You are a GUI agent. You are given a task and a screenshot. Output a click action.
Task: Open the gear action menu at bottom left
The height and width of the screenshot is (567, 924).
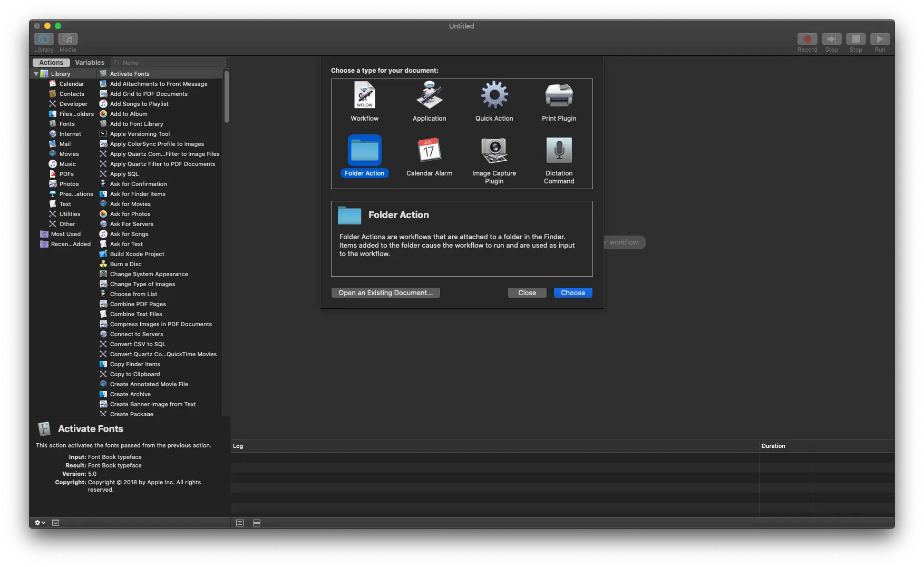point(40,523)
